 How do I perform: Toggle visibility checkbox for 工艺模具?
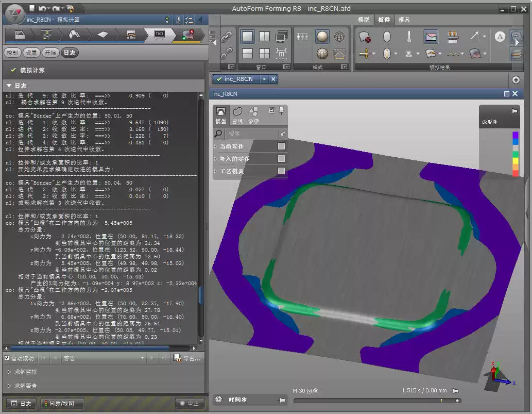click(x=281, y=171)
